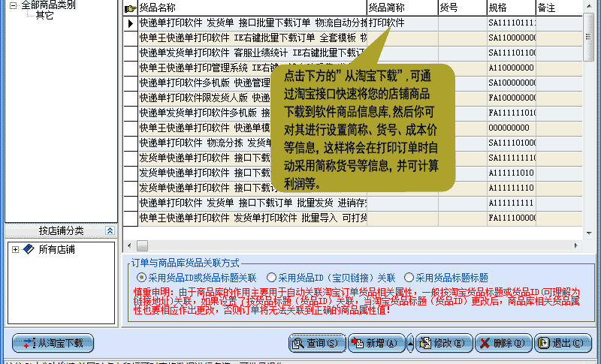Click the 新增(A) add button

click(x=376, y=343)
